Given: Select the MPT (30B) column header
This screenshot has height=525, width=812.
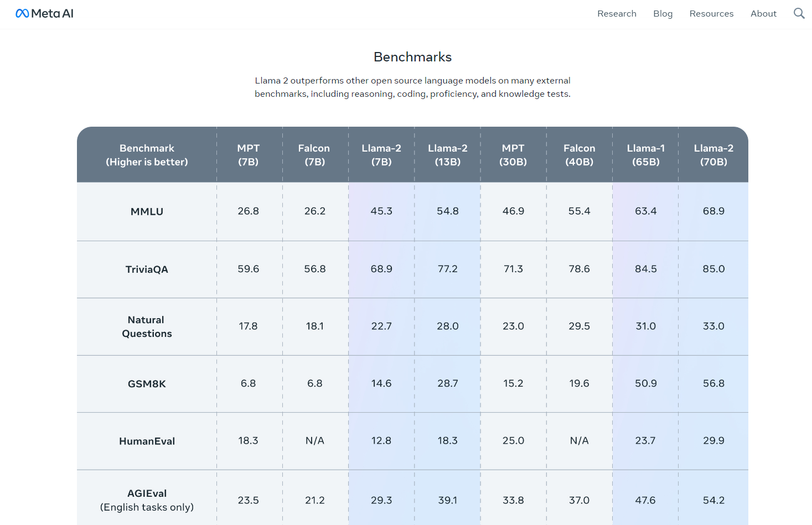Looking at the screenshot, I should coord(513,155).
